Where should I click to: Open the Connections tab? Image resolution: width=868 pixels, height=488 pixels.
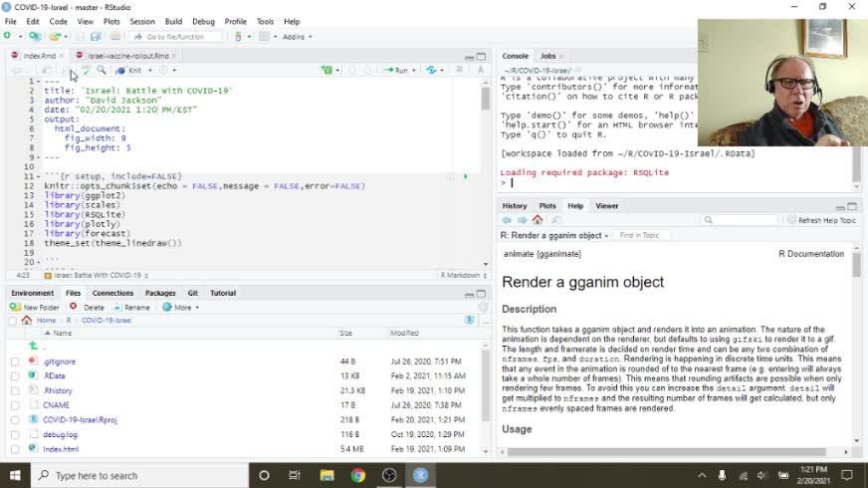(x=112, y=293)
